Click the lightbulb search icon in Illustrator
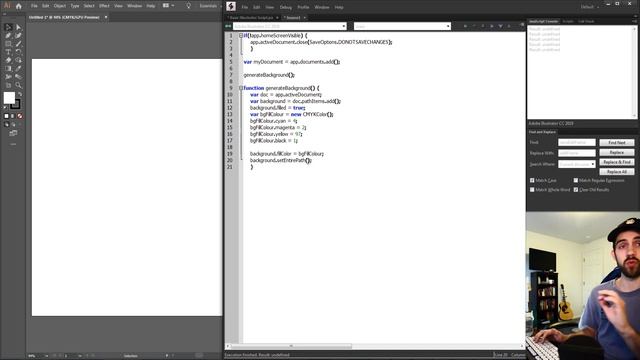The width and height of the screenshot is (640, 360). tap(188, 6)
